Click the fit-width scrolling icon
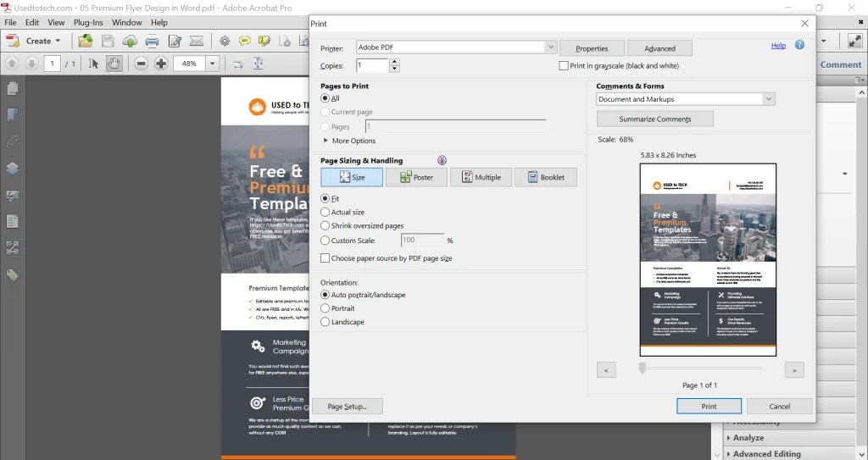Viewport: 868px width, 460px height. 238,64
